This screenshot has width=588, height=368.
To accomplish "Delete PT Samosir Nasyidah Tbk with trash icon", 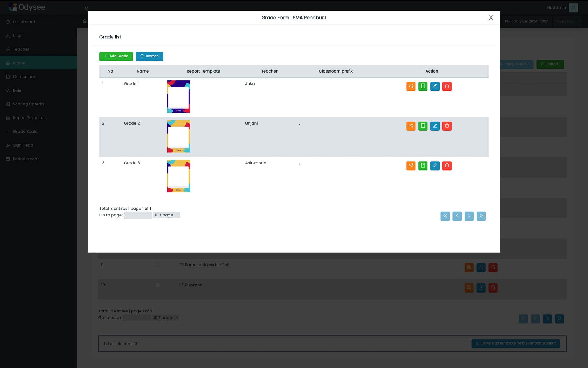I will click(493, 267).
